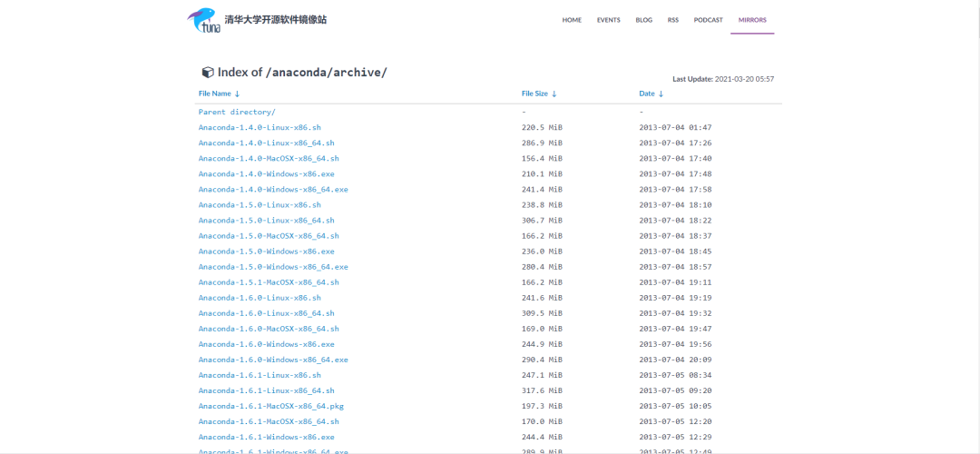Open the BLOG nav item
The width and height of the screenshot is (980, 454).
643,20
